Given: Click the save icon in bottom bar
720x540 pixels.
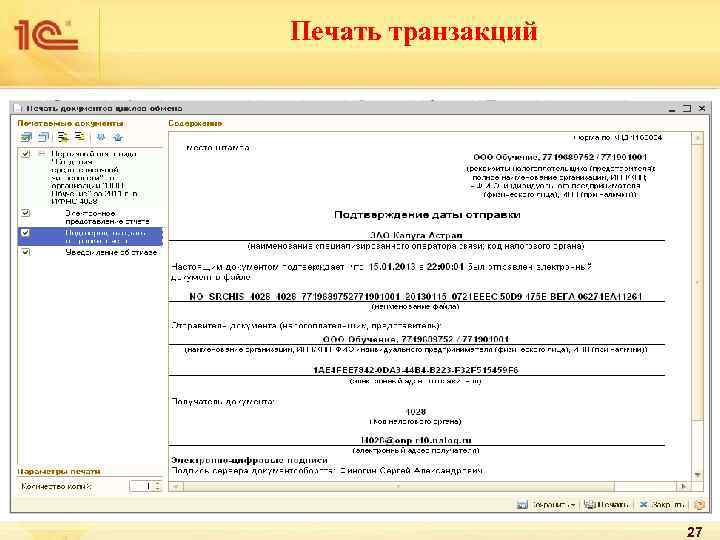Looking at the screenshot, I should (522, 505).
